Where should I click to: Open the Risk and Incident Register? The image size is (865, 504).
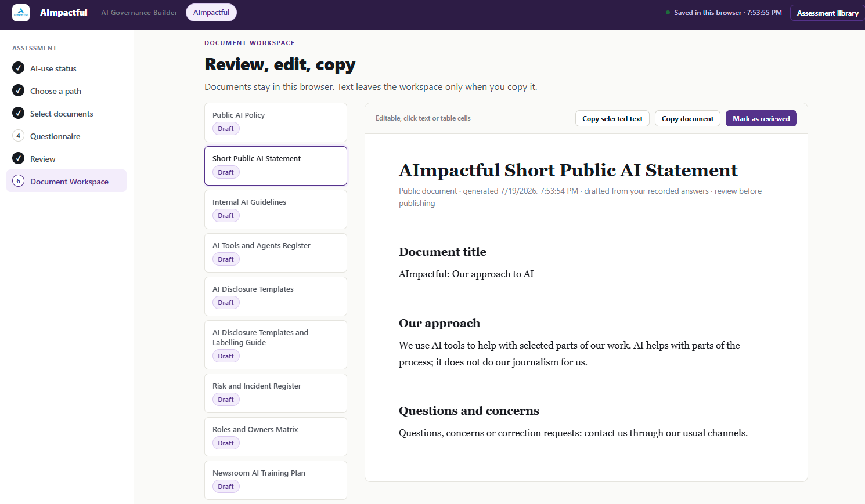[x=276, y=393]
